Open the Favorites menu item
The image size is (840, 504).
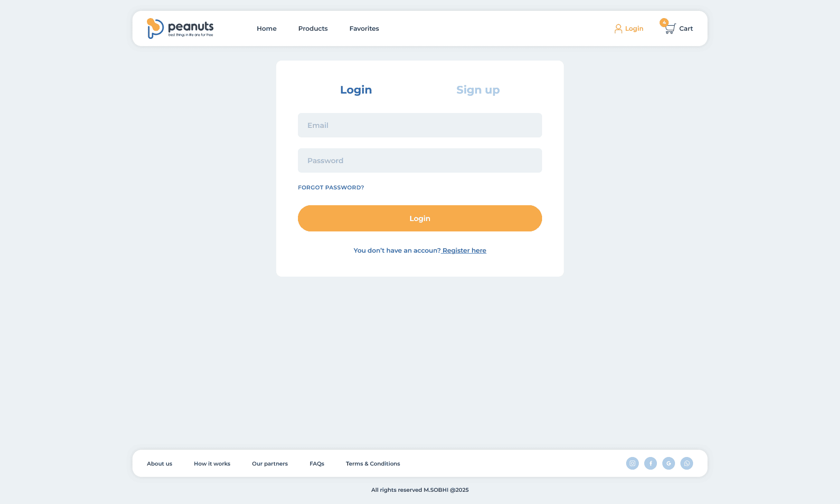[364, 28]
